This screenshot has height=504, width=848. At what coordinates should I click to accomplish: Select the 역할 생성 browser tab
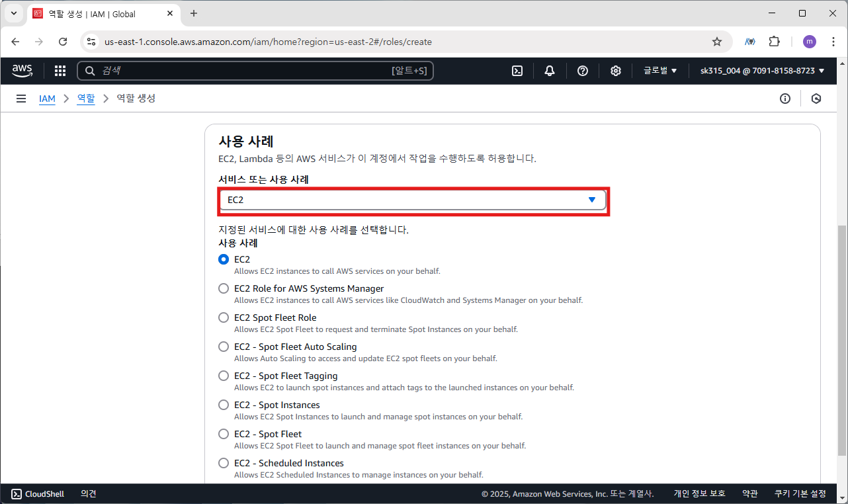click(x=103, y=14)
